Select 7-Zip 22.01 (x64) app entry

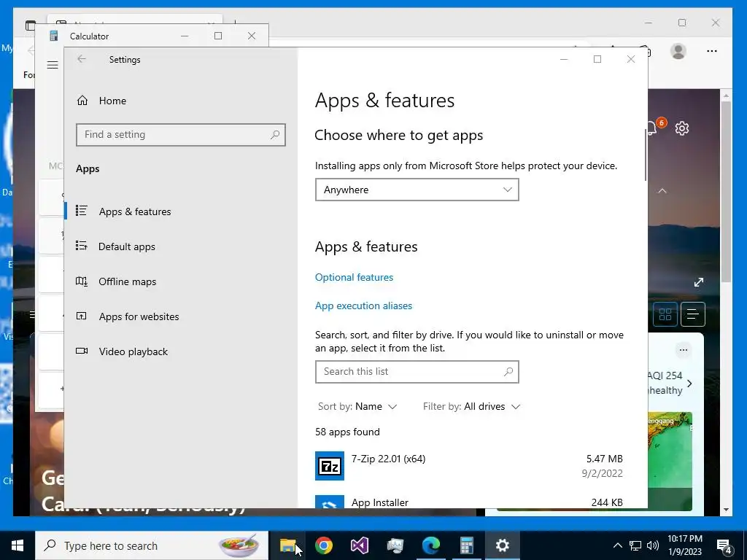coord(469,466)
